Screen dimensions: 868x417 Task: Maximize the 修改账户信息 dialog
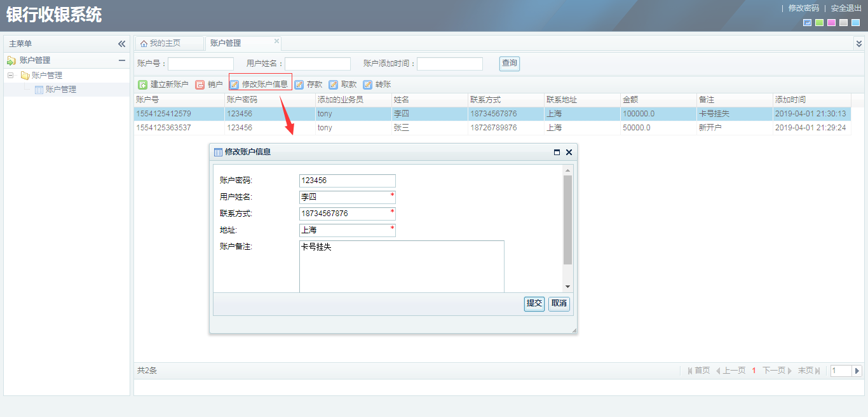click(x=557, y=153)
